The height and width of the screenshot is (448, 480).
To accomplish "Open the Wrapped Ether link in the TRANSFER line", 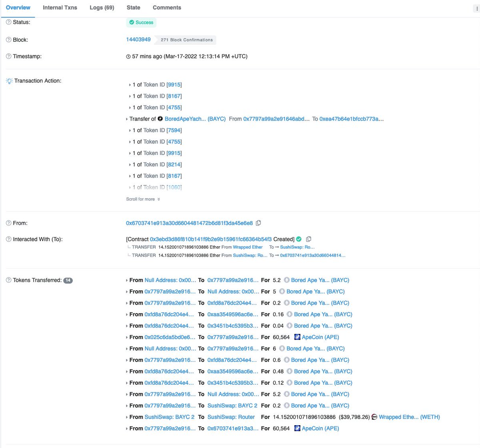I will pos(248,247).
